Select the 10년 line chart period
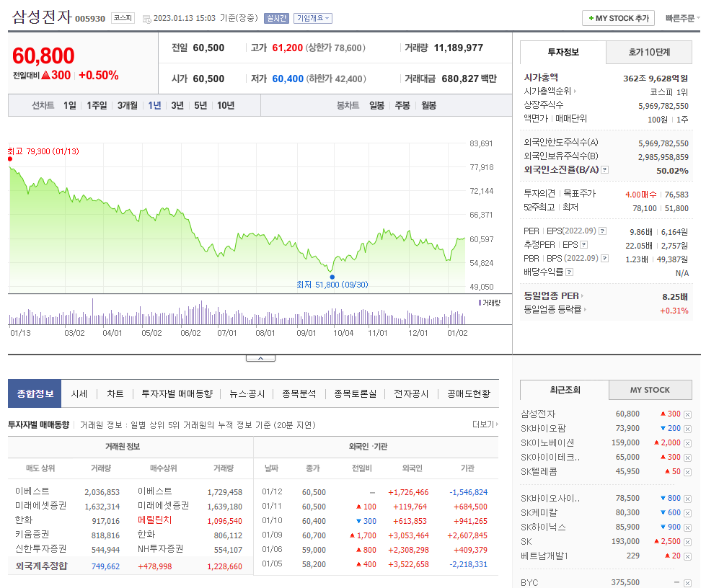The width and height of the screenshot is (719, 588). pyautogui.click(x=226, y=105)
